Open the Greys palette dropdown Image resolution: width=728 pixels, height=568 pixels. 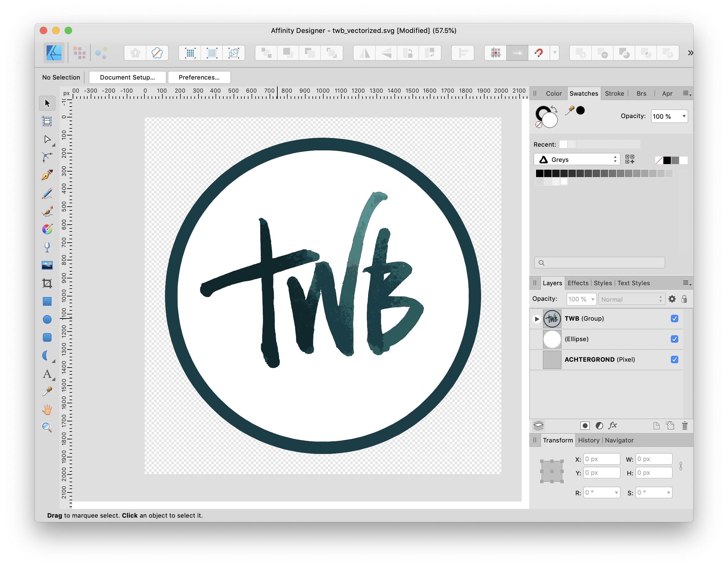click(x=577, y=159)
